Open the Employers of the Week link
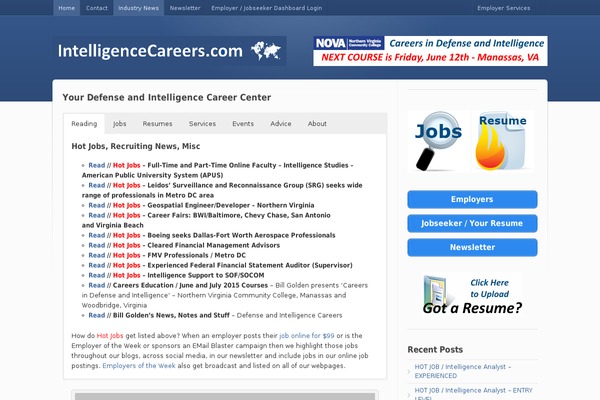This screenshot has width=600, height=400. pyautogui.click(x=139, y=366)
